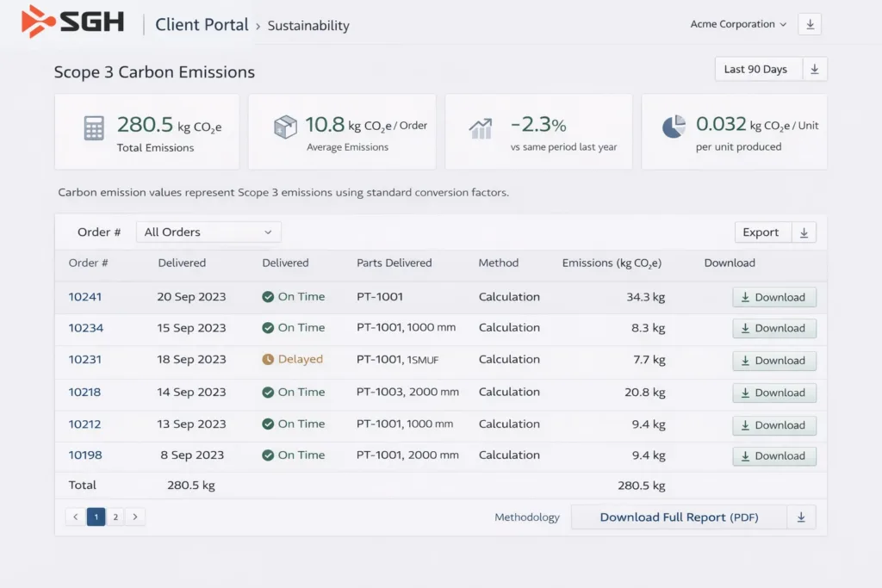Click download icon next to Download Full Report
882x588 pixels.
[801, 517]
